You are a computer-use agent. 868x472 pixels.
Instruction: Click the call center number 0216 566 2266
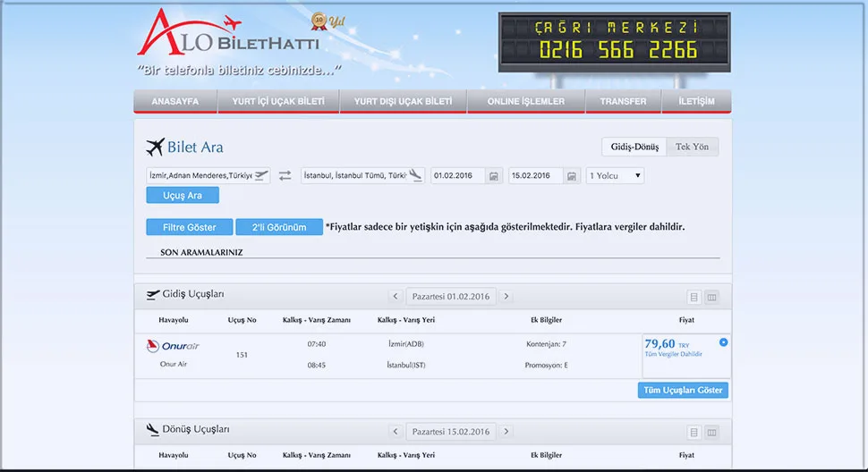point(617,50)
